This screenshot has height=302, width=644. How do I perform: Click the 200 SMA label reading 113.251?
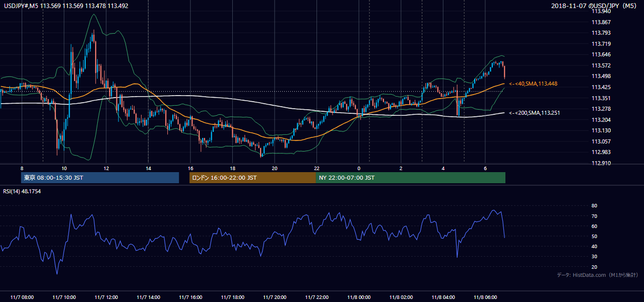click(534, 113)
